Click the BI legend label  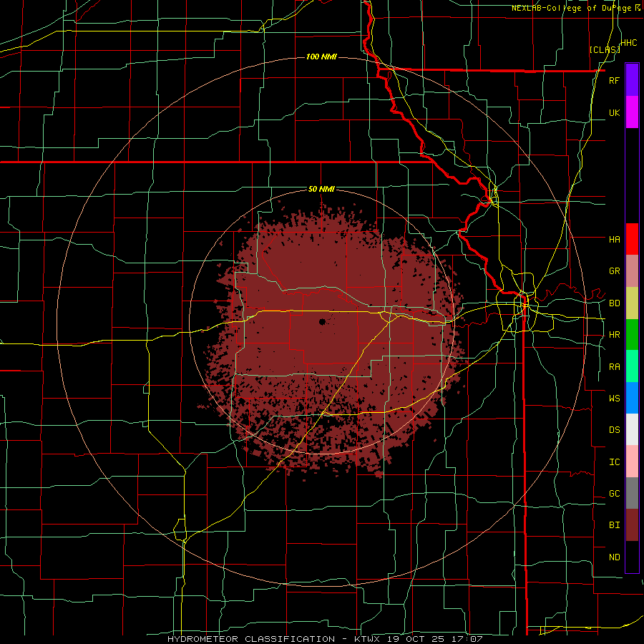(x=614, y=525)
